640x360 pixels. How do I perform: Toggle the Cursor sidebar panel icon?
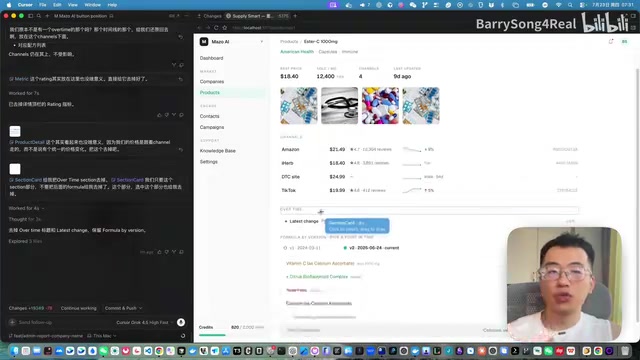31,16
